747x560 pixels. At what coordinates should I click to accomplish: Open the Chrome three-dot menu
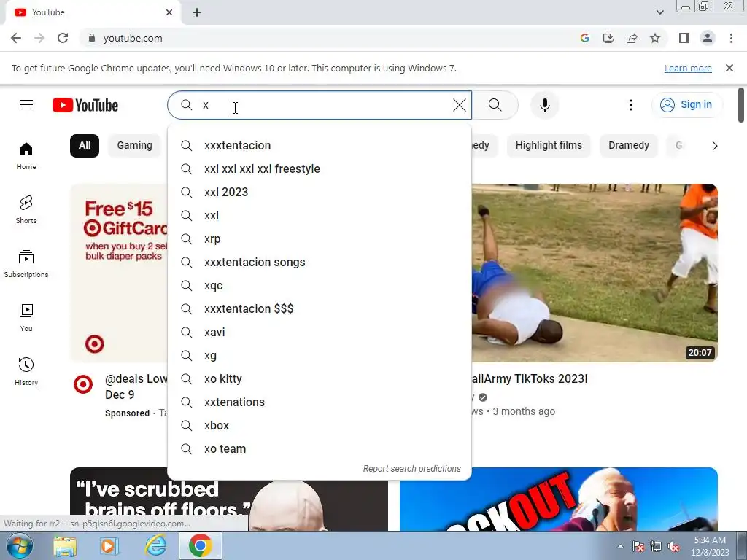(731, 38)
